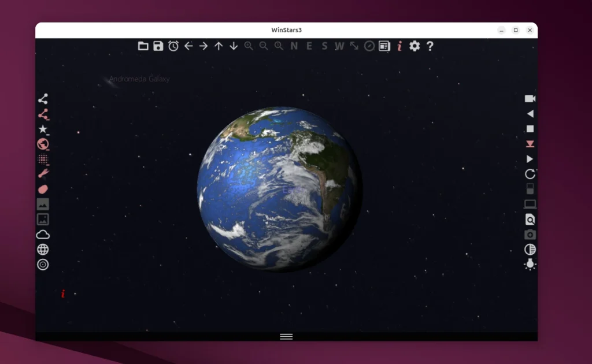Open a file from the toolbar
Viewport: 592px width, 364px height.
click(x=143, y=46)
